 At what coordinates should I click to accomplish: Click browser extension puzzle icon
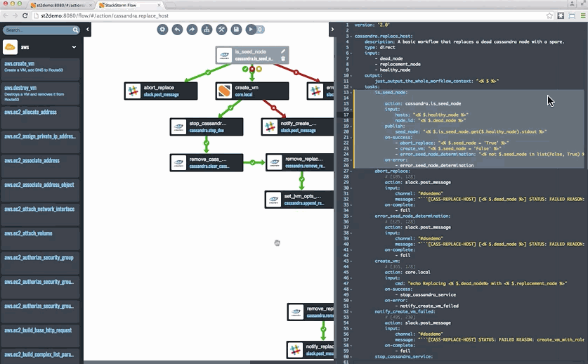(x=561, y=15)
